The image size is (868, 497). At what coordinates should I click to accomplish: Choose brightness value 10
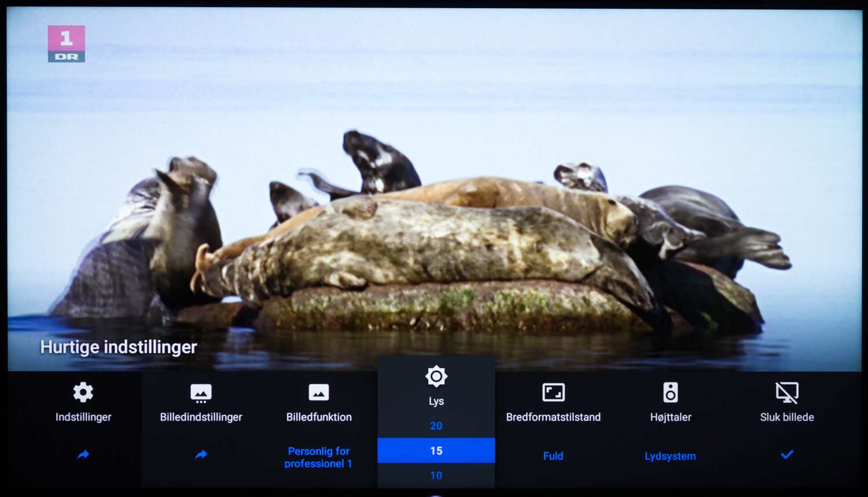pyautogui.click(x=436, y=476)
